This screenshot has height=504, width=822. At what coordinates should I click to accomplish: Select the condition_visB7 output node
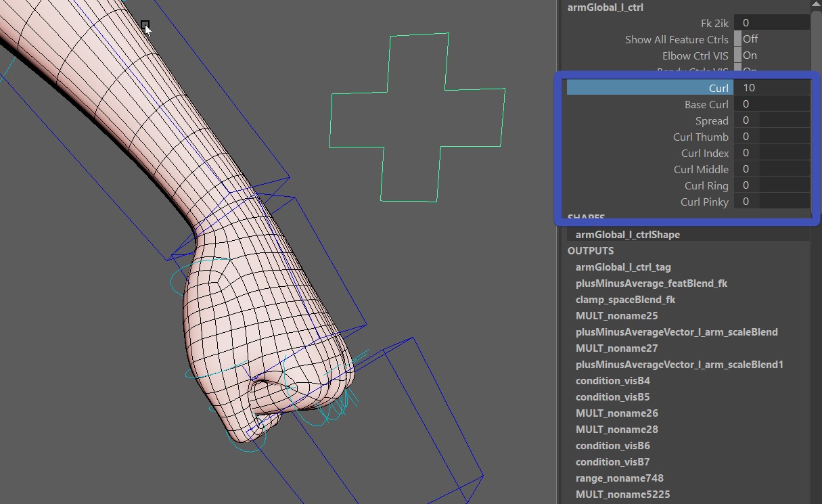[612, 462]
